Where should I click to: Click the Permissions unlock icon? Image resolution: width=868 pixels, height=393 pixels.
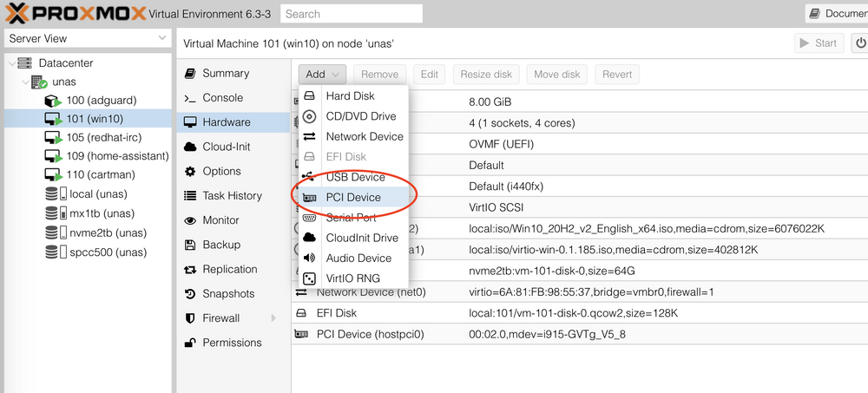190,343
